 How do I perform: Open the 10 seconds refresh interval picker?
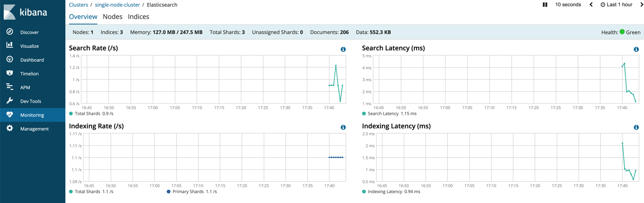pos(568,5)
